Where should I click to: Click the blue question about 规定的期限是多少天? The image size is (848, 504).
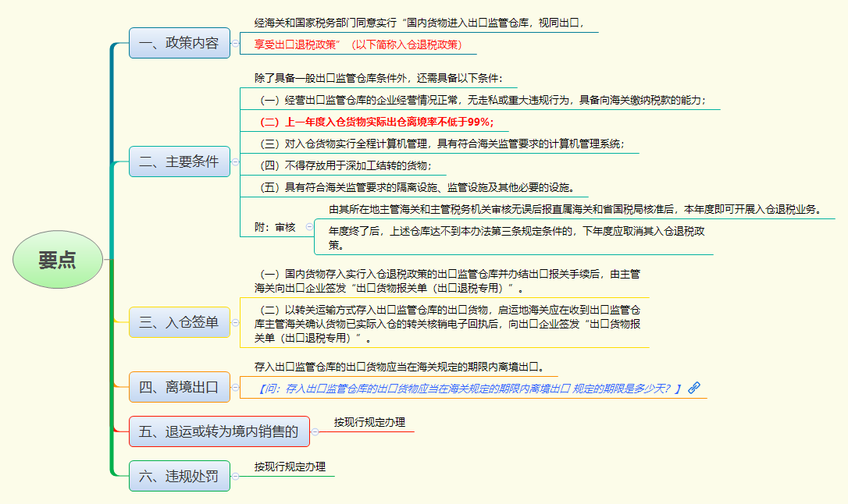[469, 389]
